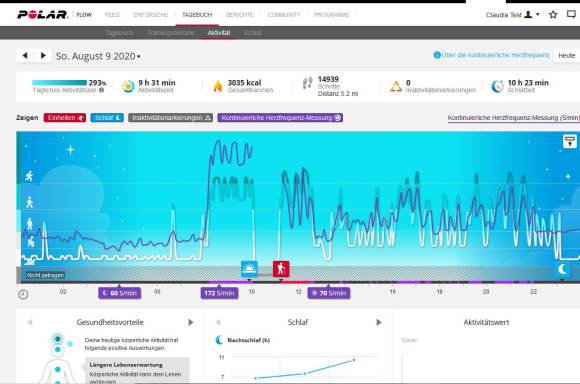This screenshot has height=384, width=580.
Task: Open Kontinuierliche Herzfrequenz-Messung (S/min) selector
Action: tap(513, 118)
